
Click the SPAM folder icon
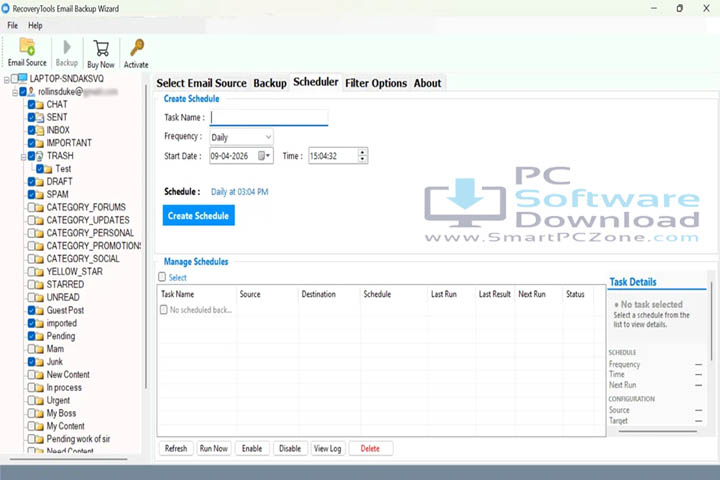(40, 195)
